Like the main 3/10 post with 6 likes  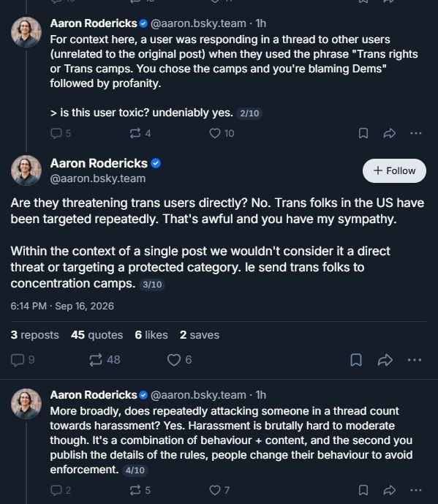tap(179, 360)
